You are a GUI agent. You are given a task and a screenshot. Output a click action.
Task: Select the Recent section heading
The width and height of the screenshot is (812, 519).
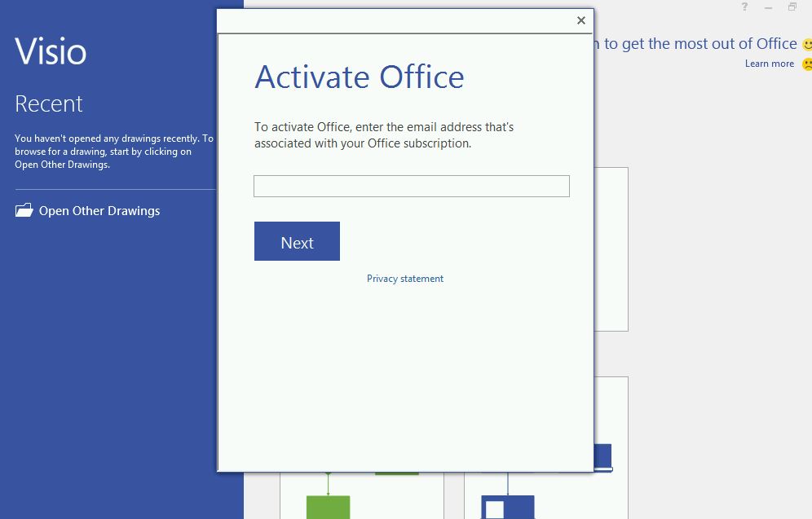pyautogui.click(x=49, y=103)
